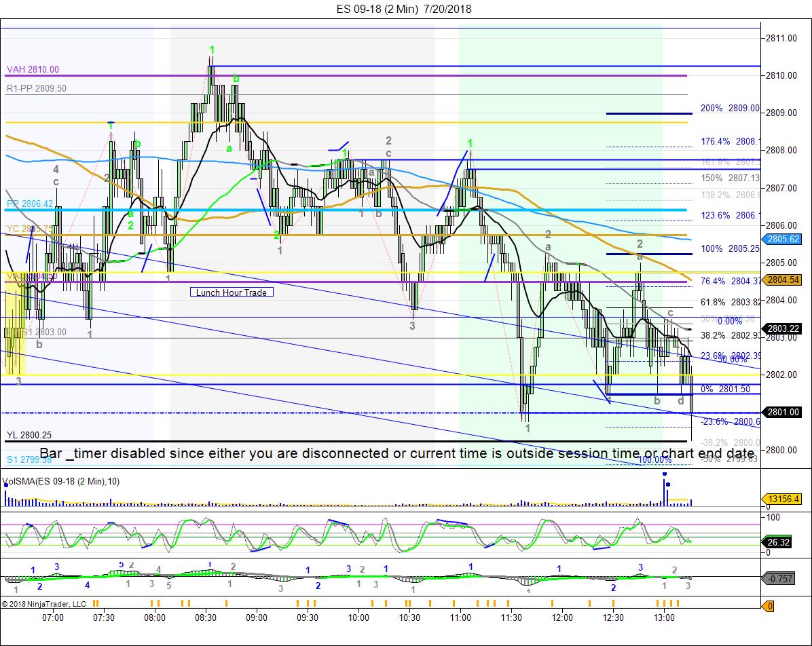Image resolution: width=812 pixels, height=646 pixels.
Task: Click the 2811.00 price axis label
Action: click(x=781, y=38)
